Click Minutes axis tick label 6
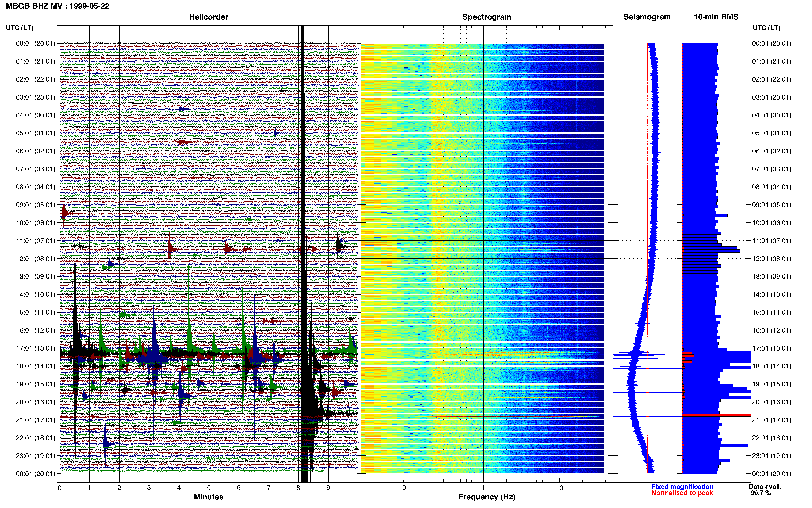Viewport: 812px width, 508px height. [239, 488]
